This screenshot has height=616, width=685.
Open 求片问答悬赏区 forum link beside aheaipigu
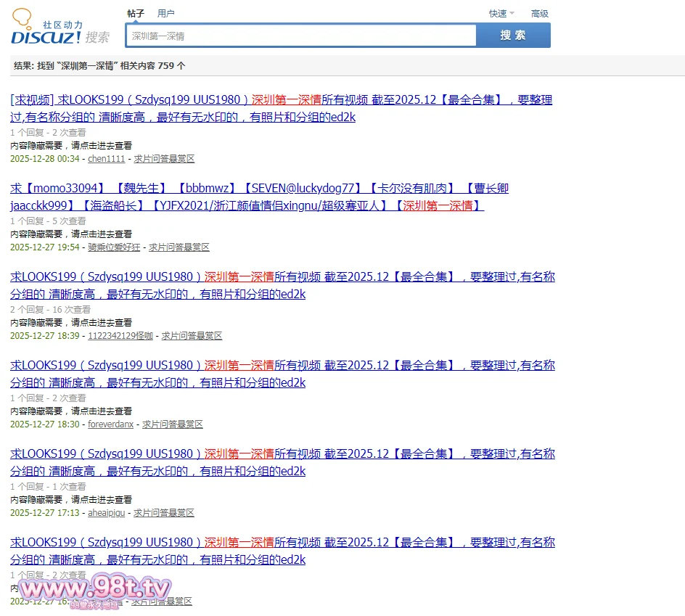pyautogui.click(x=164, y=513)
